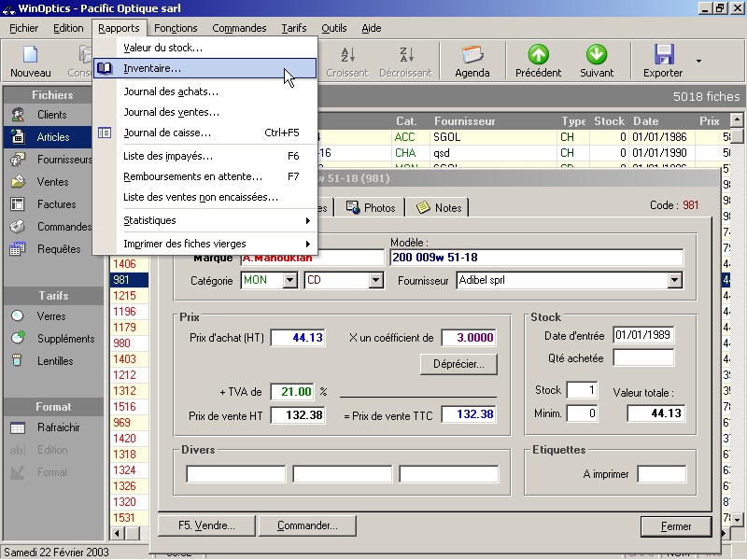
Task: Open the Exporter dropdown arrow
Action: 699,62
